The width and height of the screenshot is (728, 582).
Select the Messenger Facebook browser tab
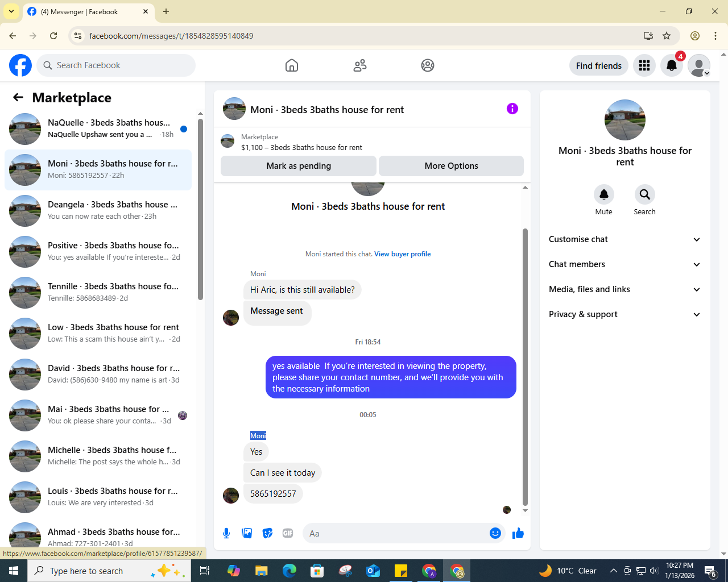88,12
